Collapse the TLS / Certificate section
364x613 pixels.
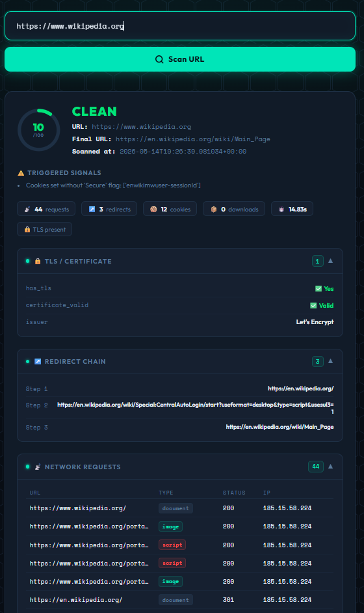click(x=330, y=261)
